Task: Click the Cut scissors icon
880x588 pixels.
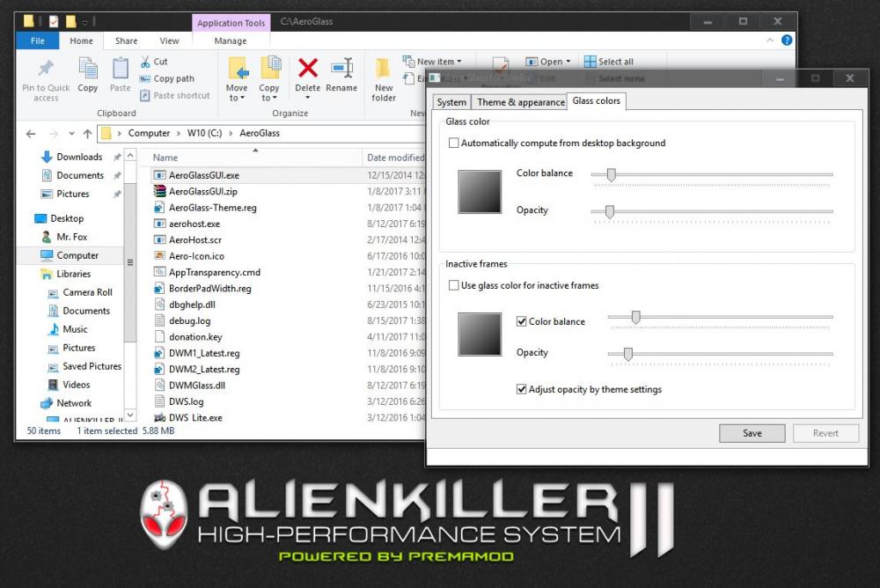Action: pos(145,62)
